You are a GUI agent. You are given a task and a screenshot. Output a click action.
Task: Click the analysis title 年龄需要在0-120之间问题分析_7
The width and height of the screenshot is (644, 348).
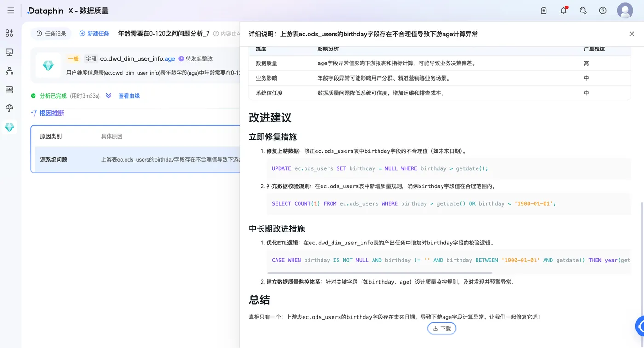click(164, 34)
